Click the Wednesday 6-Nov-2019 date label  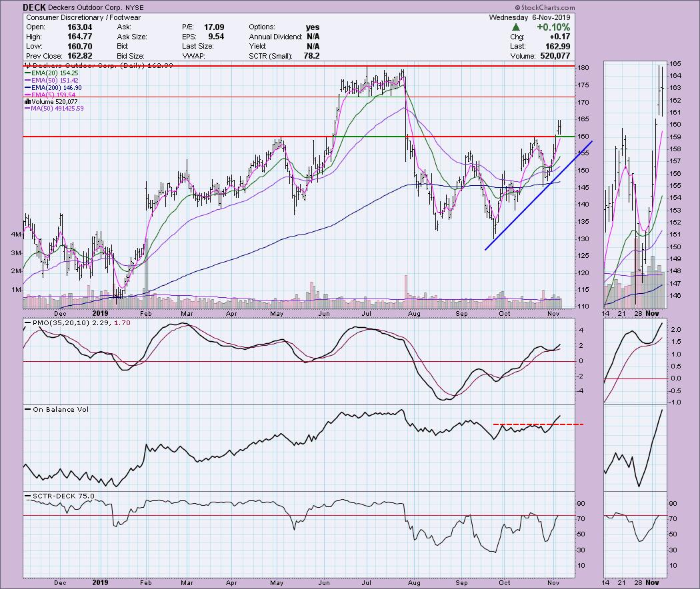click(529, 17)
